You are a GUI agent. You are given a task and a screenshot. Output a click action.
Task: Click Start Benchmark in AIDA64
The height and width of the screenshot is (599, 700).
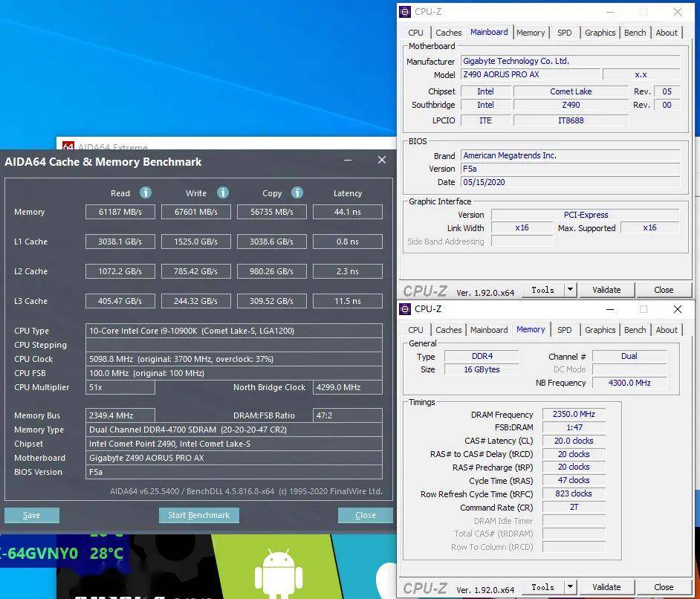coord(198,515)
